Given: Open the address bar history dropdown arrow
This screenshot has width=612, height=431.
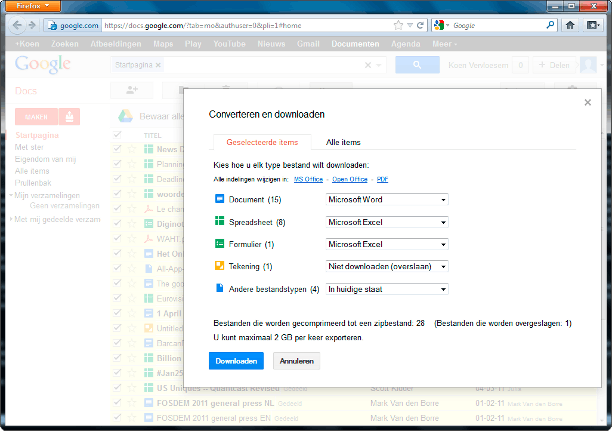Looking at the screenshot, I should click(x=410, y=25).
